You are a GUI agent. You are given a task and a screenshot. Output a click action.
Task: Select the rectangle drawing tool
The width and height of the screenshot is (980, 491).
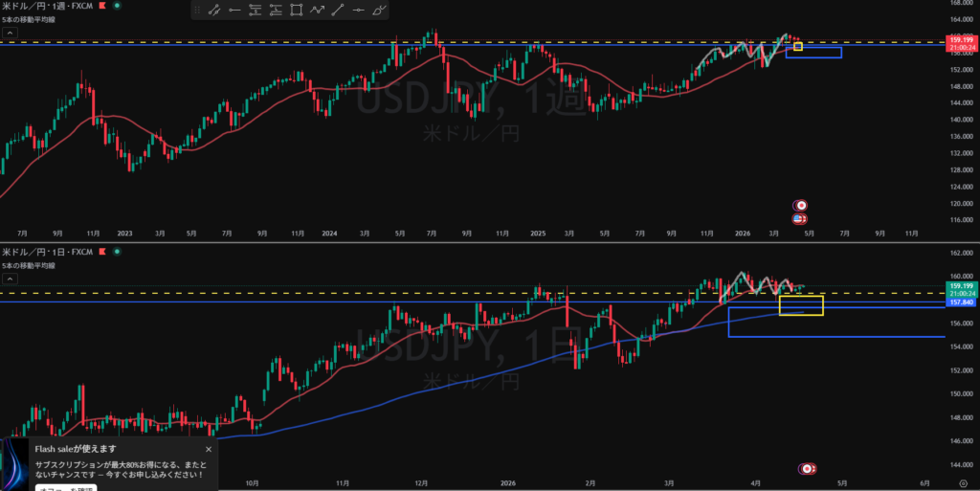click(298, 11)
